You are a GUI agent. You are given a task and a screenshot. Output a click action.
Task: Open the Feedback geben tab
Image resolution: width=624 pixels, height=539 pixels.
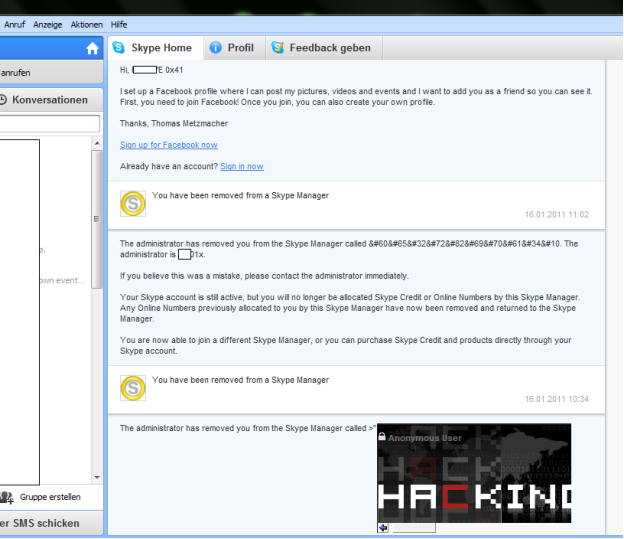tap(324, 48)
